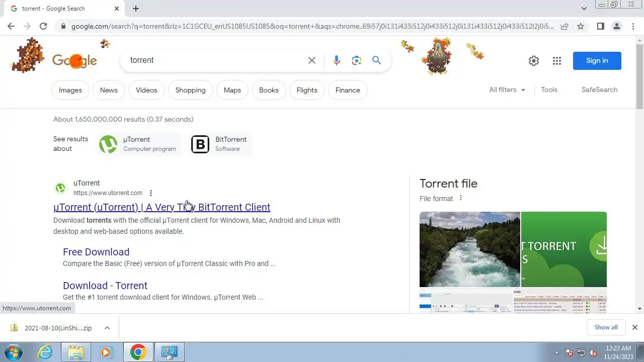The width and height of the screenshot is (644, 362).
Task: Open the Tools option
Action: [549, 90]
